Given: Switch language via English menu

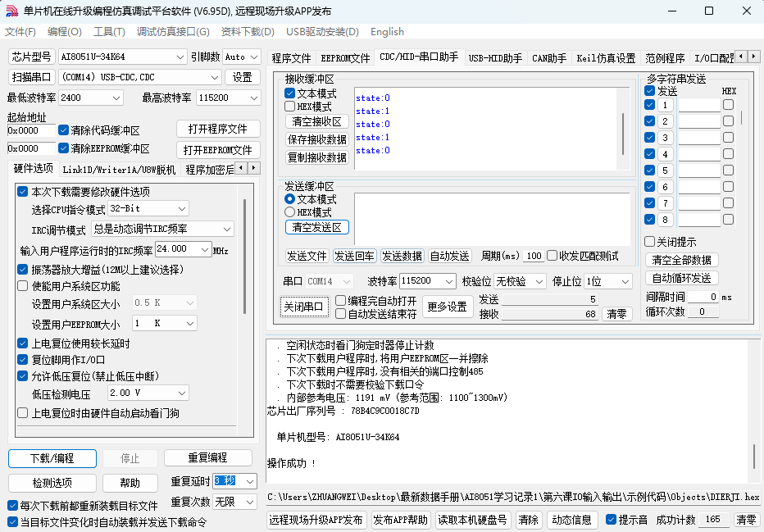Looking at the screenshot, I should point(387,32).
